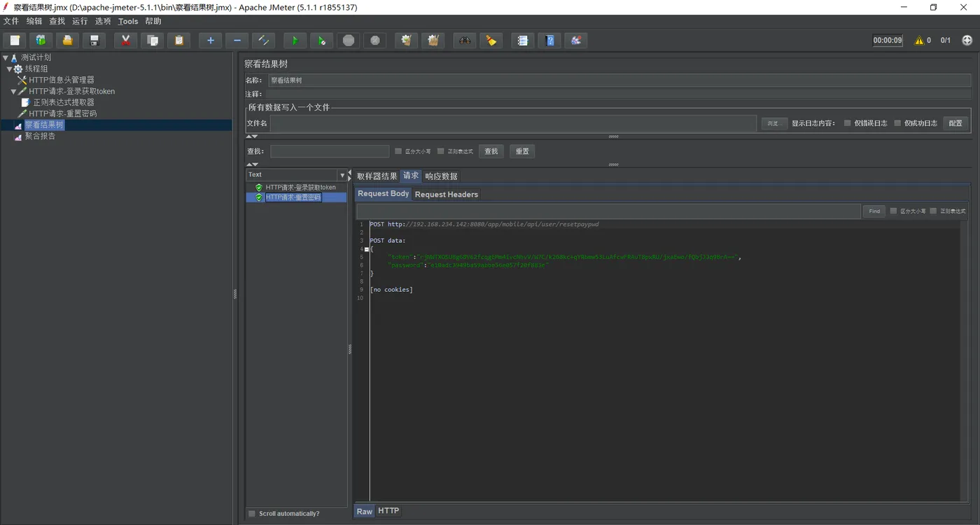This screenshot has width=980, height=525.
Task: Click the Find button
Action: click(x=874, y=211)
